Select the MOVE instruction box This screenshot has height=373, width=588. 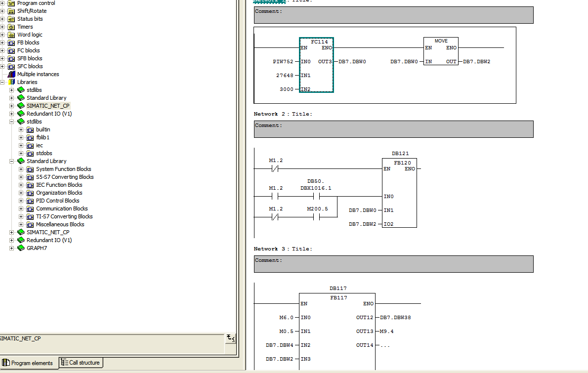[x=441, y=51]
